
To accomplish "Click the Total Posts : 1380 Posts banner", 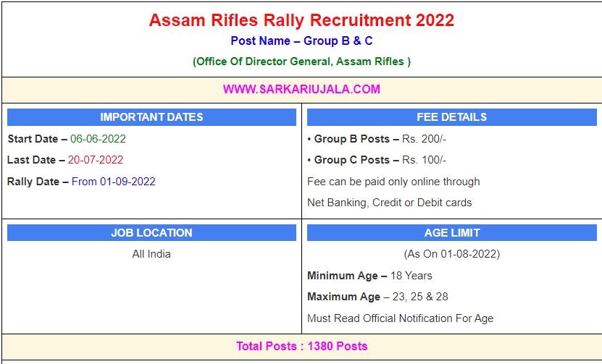I will click(x=301, y=346).
